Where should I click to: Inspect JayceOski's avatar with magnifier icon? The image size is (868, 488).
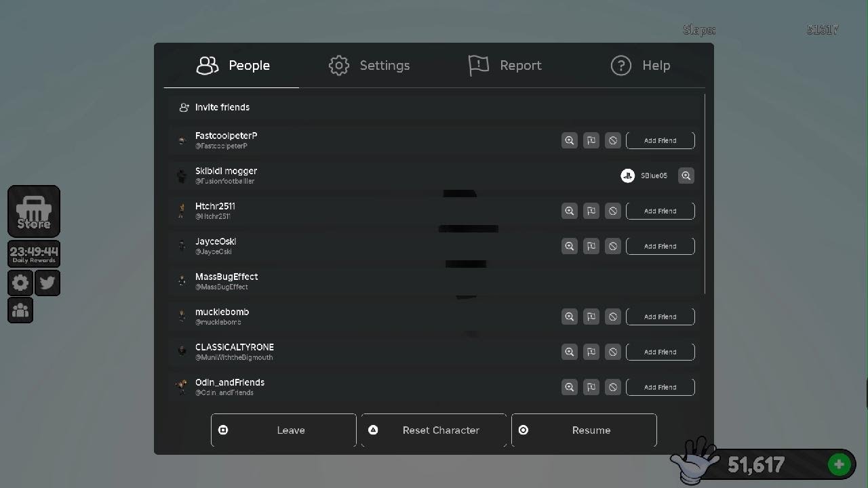point(570,246)
